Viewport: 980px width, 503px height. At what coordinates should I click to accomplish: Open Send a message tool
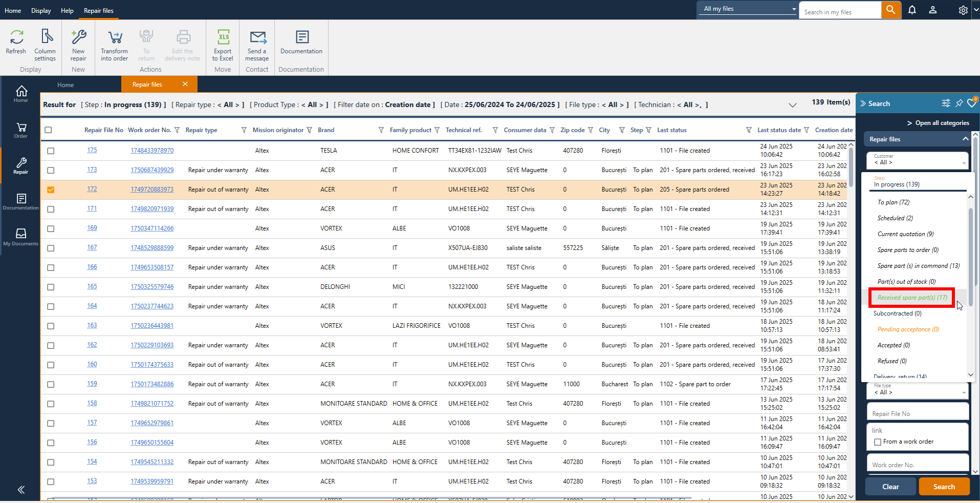tap(257, 45)
